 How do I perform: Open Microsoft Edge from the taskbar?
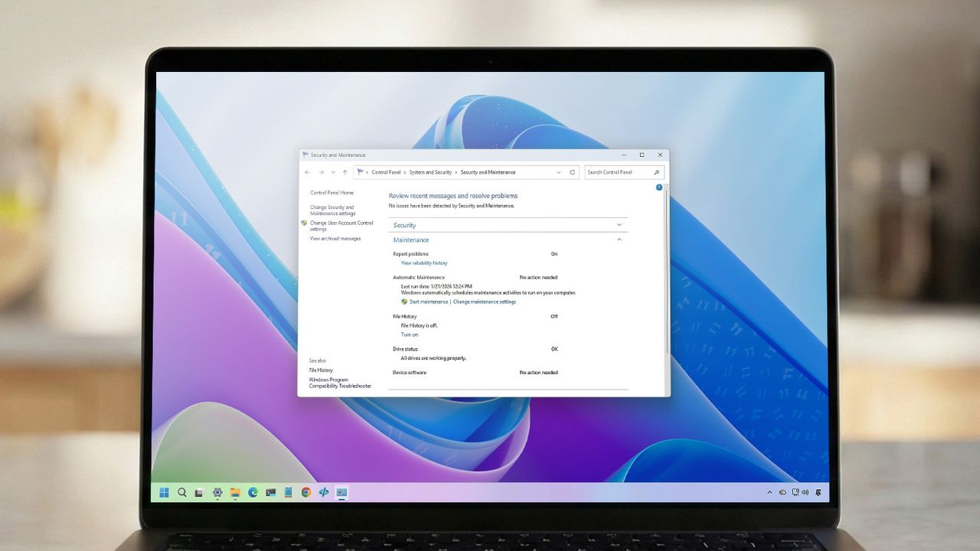click(253, 492)
